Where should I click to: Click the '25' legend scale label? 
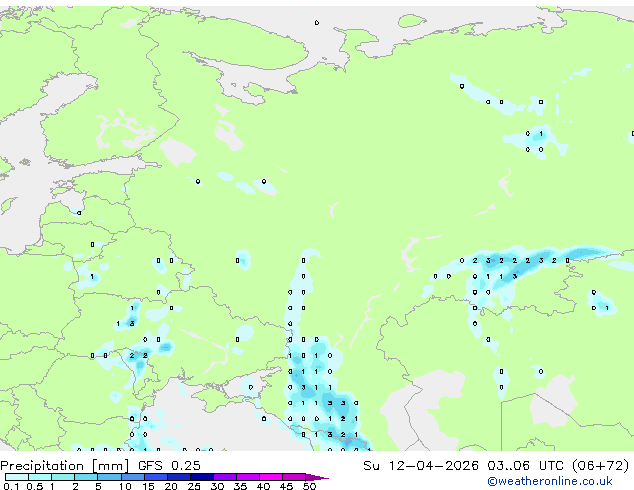click(x=194, y=486)
